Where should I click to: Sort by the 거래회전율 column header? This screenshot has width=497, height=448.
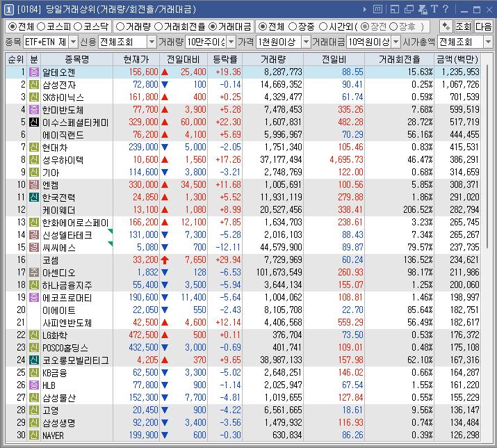400,59
